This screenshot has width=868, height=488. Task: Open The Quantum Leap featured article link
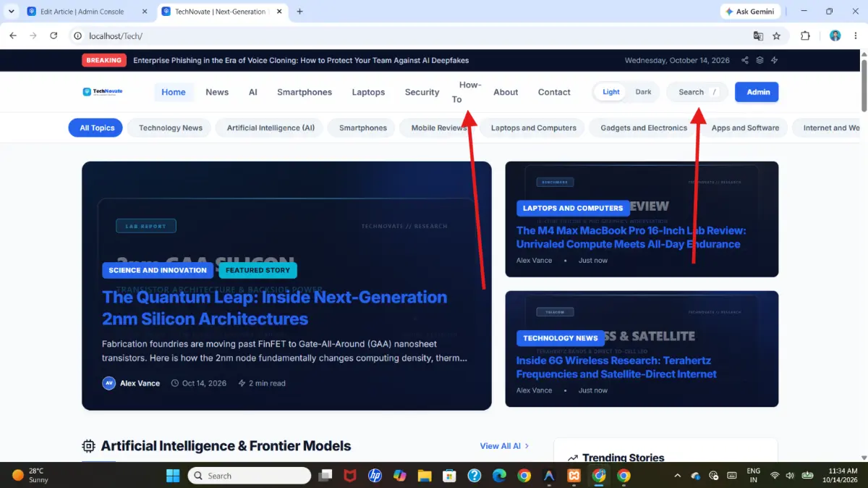(x=275, y=308)
